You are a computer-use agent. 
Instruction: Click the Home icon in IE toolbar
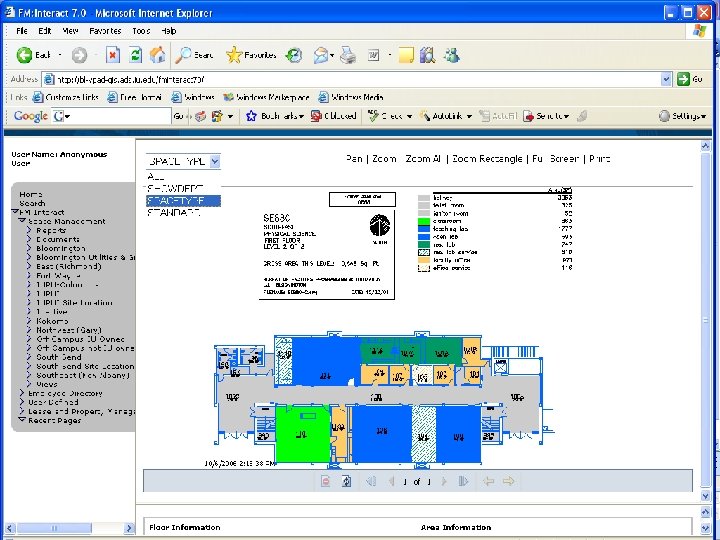click(x=158, y=55)
